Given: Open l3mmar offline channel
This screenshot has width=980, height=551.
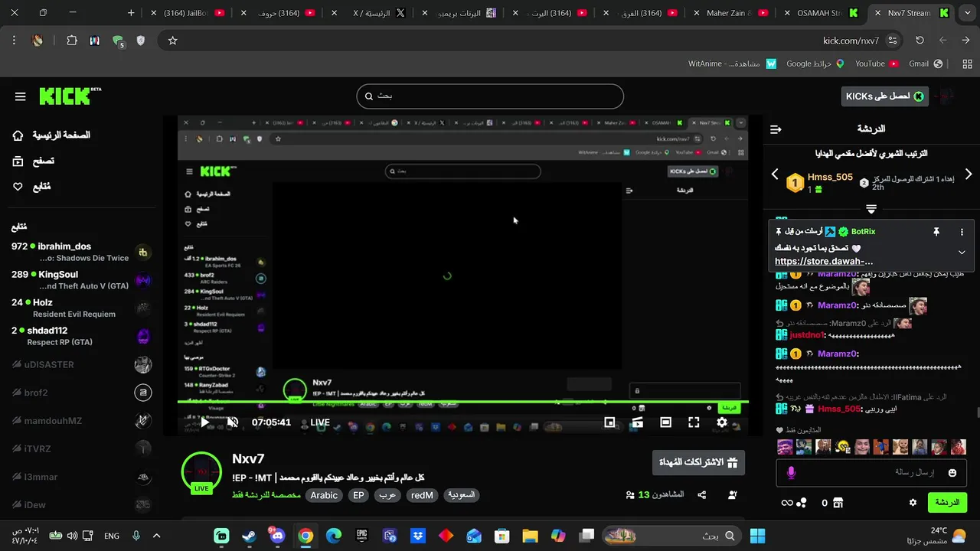Looking at the screenshot, I should pyautogui.click(x=80, y=477).
